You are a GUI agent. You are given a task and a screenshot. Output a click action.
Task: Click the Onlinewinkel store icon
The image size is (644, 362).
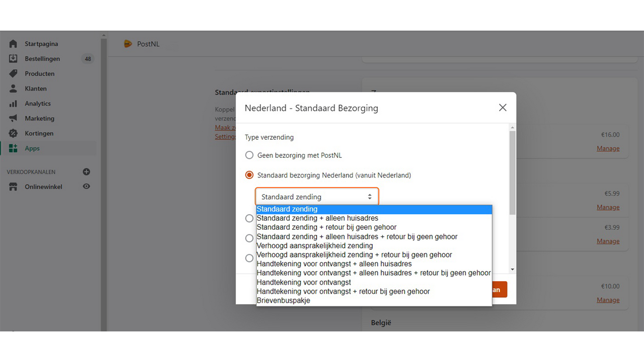[x=13, y=187]
